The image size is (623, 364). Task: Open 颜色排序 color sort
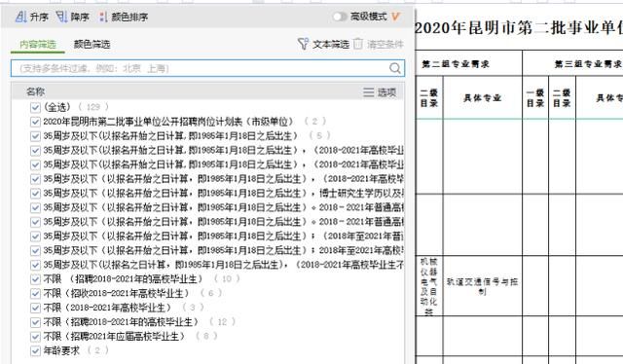click(x=124, y=18)
